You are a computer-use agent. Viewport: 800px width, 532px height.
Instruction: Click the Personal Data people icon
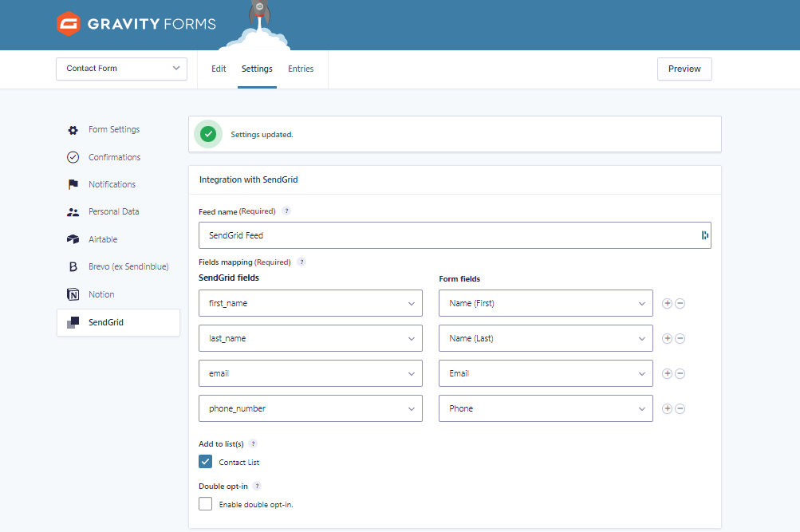[73, 212]
